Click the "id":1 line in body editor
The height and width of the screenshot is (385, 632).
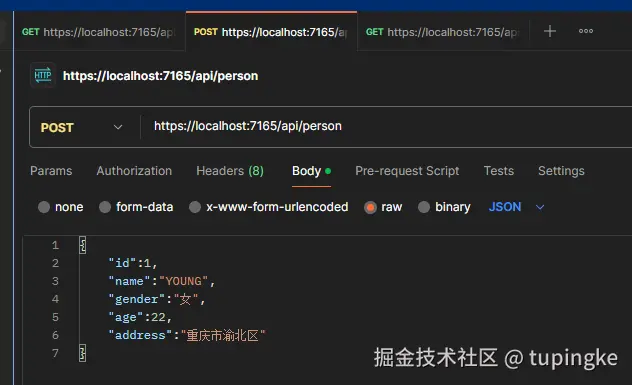[x=133, y=263]
